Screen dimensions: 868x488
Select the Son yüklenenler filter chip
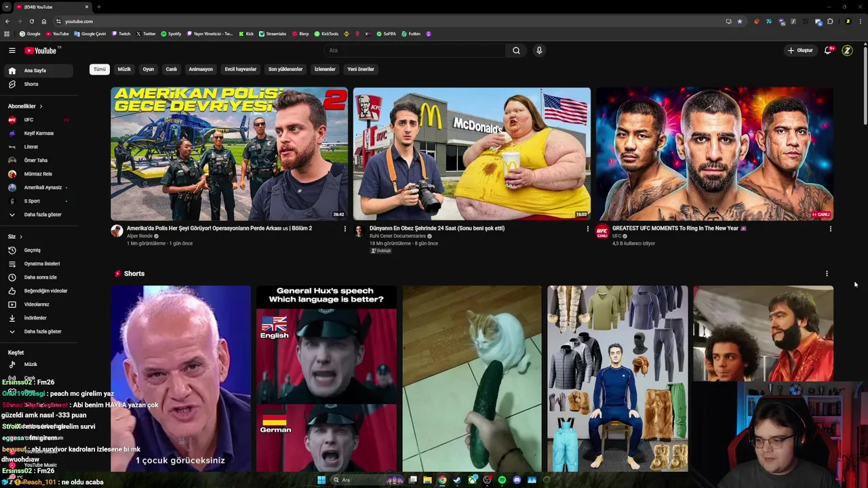click(285, 69)
